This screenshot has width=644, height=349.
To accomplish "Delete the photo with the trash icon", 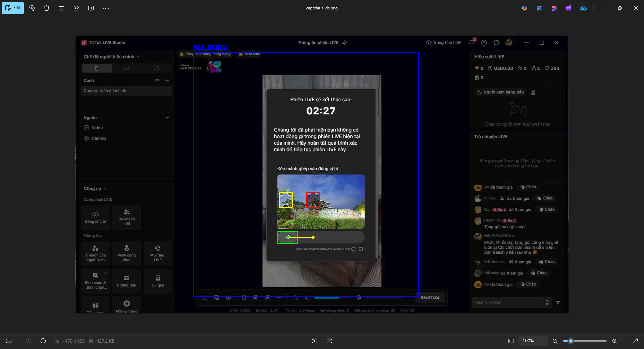I will pyautogui.click(x=47, y=8).
